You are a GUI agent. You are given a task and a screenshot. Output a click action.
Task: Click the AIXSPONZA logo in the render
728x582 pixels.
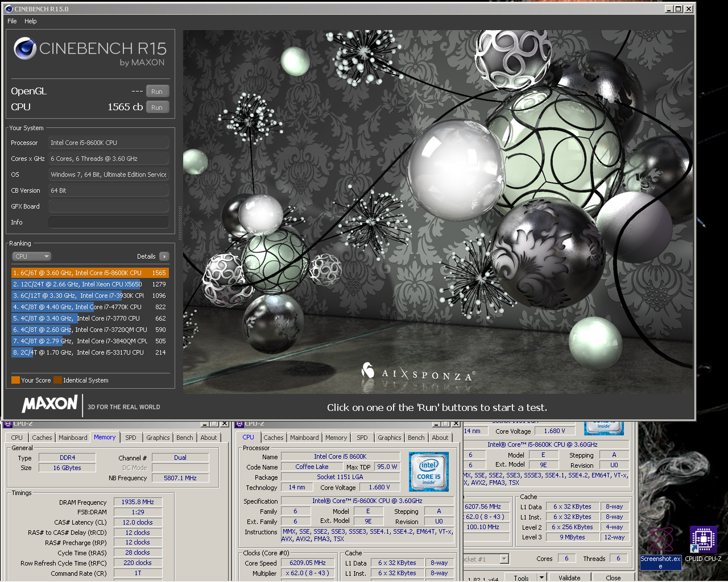coord(418,373)
